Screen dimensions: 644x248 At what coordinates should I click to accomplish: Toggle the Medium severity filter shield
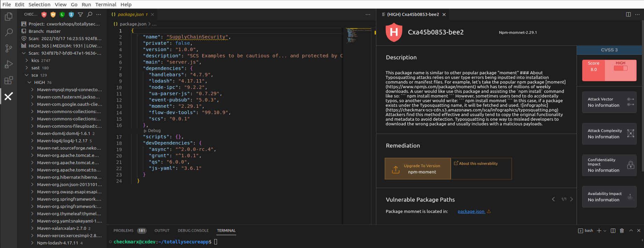click(x=53, y=14)
